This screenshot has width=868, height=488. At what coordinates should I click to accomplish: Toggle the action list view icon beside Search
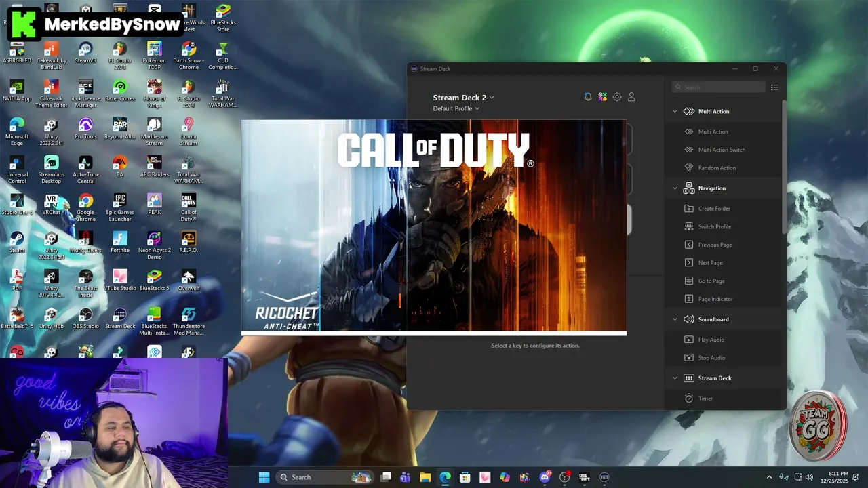pyautogui.click(x=774, y=87)
